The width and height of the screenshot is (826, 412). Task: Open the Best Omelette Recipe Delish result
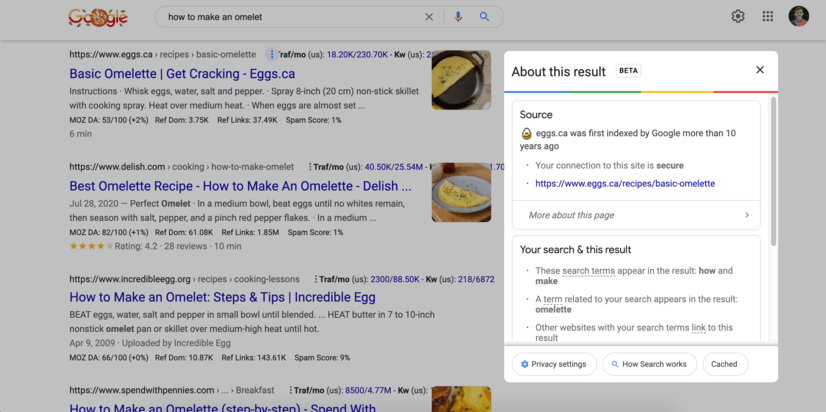click(240, 186)
